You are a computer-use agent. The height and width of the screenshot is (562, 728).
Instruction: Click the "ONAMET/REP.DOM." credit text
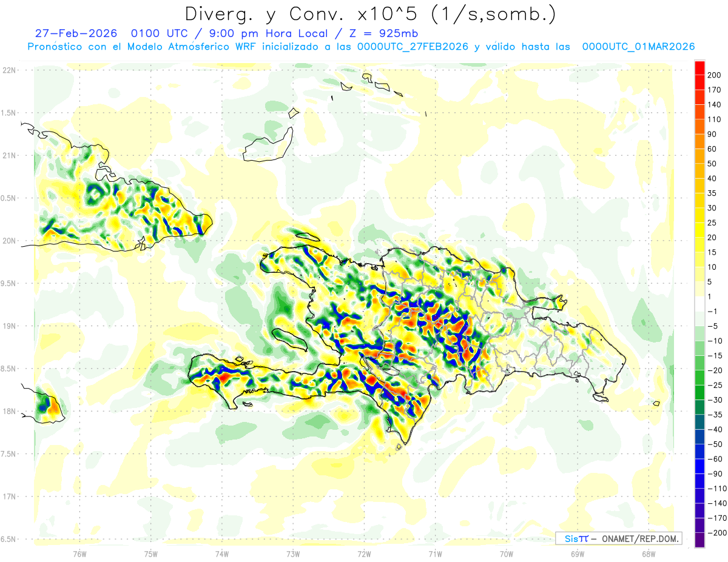pyautogui.click(x=639, y=538)
